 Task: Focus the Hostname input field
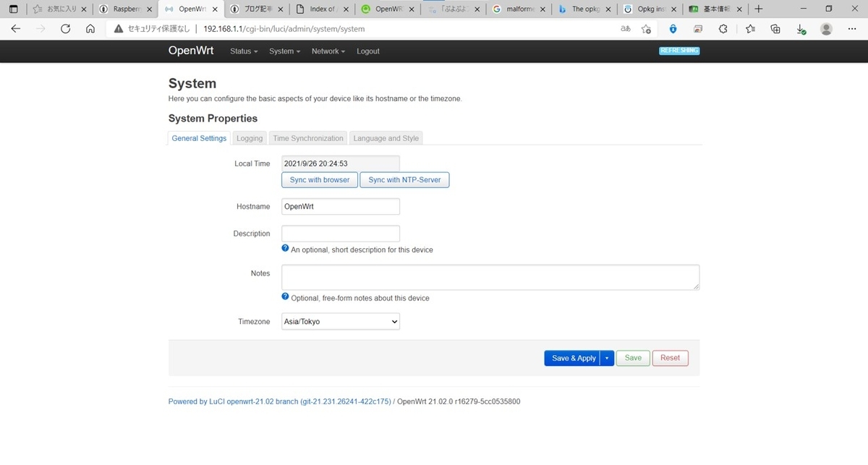coord(341,206)
